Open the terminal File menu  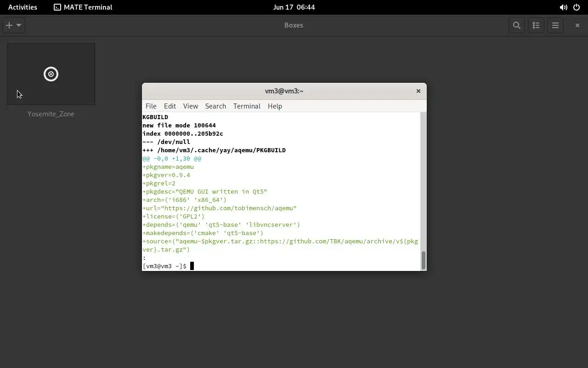point(151,106)
